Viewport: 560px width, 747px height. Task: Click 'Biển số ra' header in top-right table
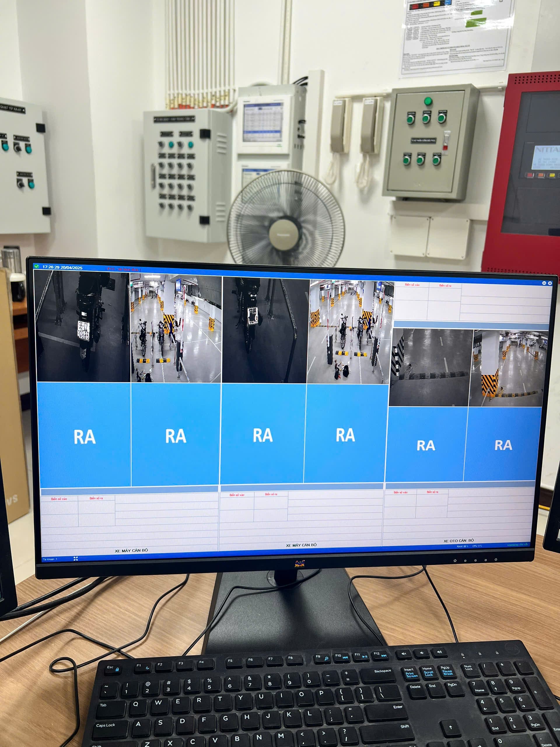click(445, 285)
